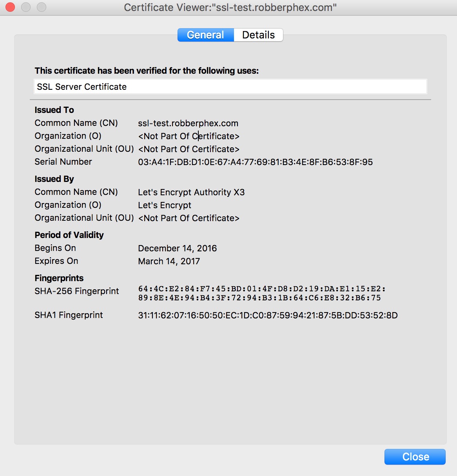
Task: Click the Issued To Organization (O) value
Action: (x=189, y=136)
